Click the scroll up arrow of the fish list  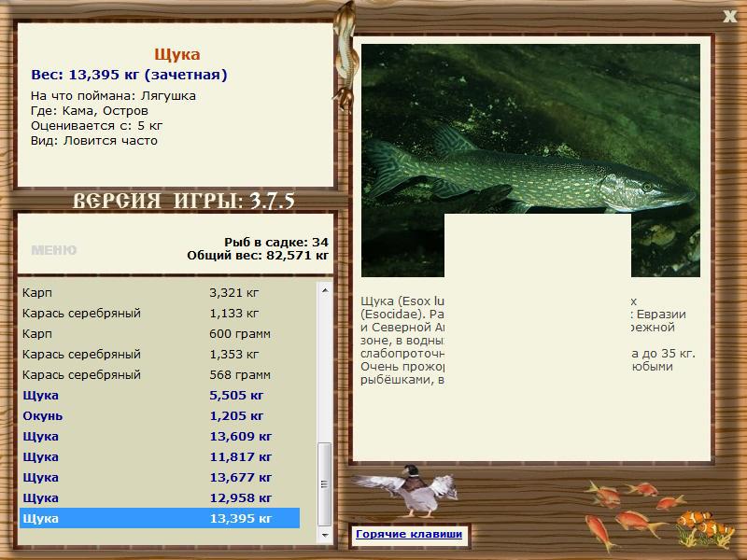click(x=325, y=290)
